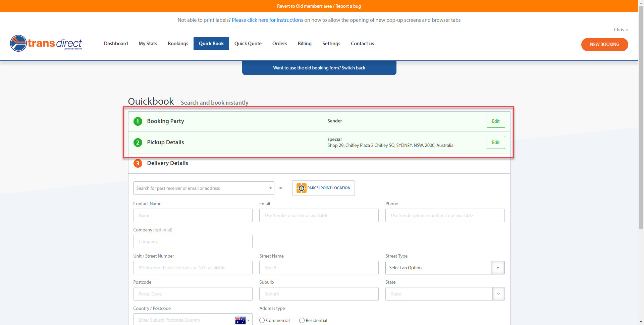
Task: Click Edit next to Booking Party
Action: point(495,121)
